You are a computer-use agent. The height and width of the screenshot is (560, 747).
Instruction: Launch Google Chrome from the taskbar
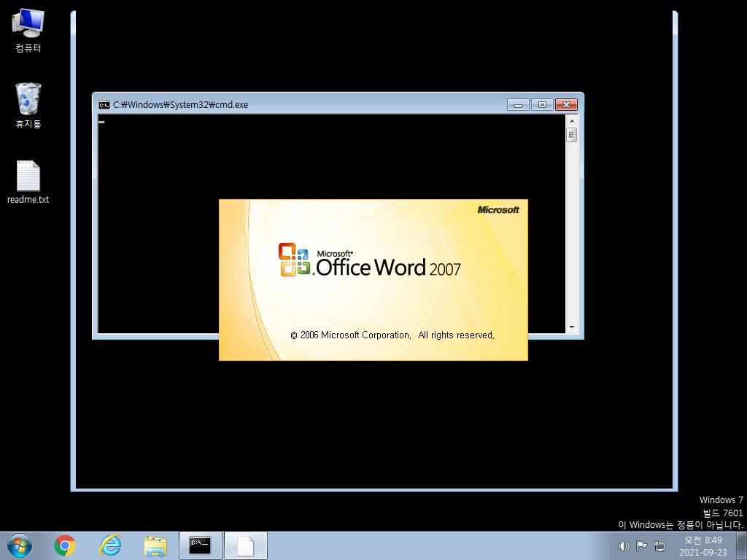coord(65,545)
